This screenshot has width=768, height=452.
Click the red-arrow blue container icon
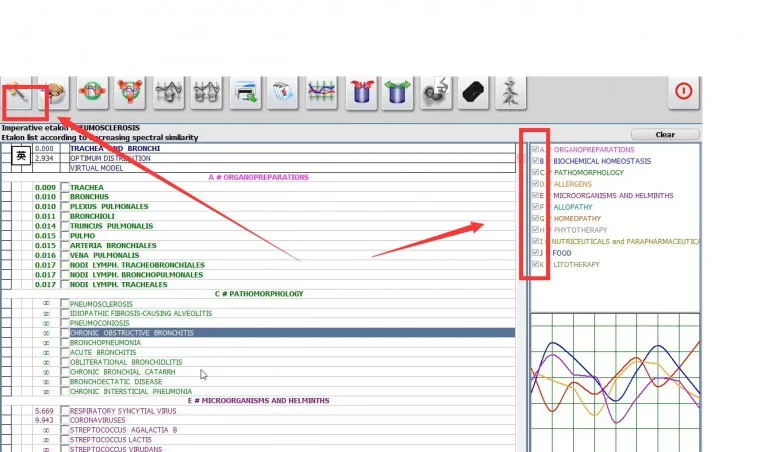coord(361,93)
